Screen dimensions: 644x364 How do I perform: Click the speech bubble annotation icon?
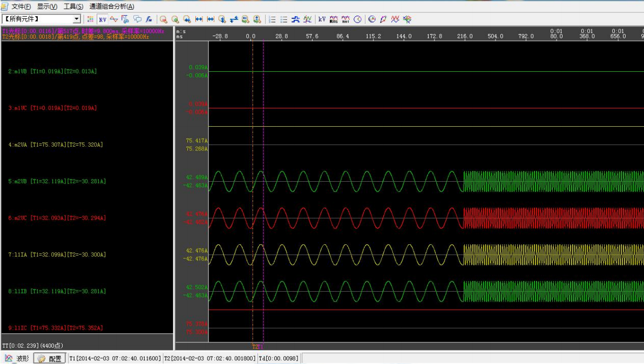coord(137,19)
